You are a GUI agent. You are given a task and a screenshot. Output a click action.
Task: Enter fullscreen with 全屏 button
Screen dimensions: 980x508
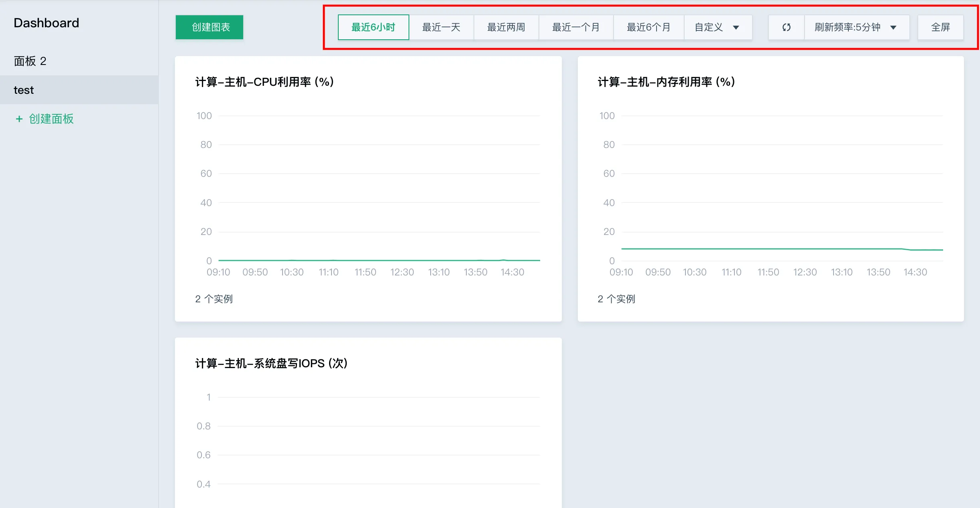coord(940,27)
